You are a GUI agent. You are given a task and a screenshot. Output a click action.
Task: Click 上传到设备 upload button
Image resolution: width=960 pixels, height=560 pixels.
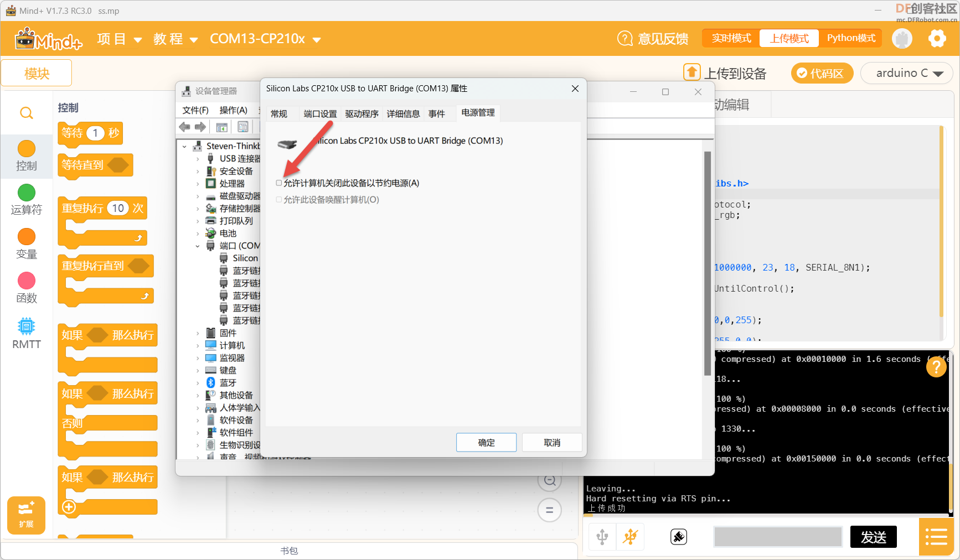click(x=725, y=73)
